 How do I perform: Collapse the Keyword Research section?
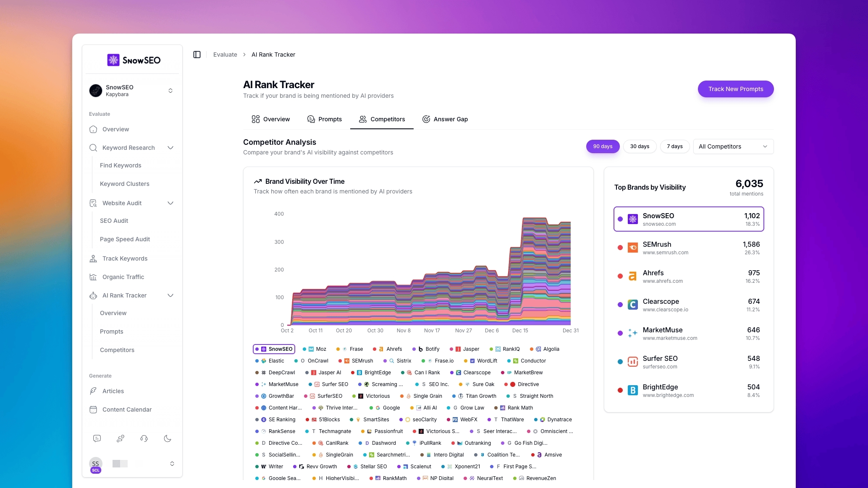tap(170, 148)
